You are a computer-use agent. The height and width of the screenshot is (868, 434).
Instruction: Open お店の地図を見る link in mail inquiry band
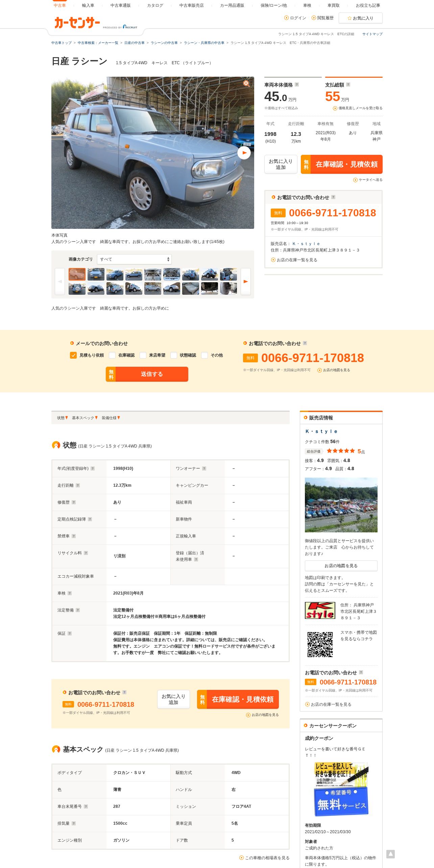point(334,370)
